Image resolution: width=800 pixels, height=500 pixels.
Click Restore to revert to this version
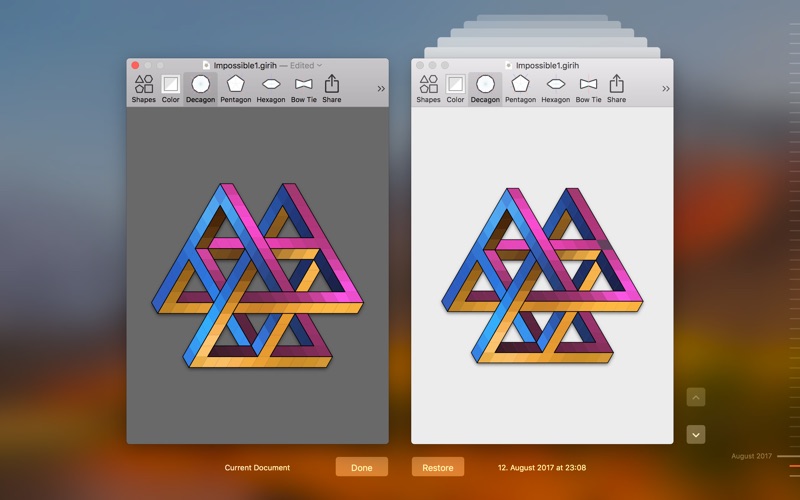438,467
